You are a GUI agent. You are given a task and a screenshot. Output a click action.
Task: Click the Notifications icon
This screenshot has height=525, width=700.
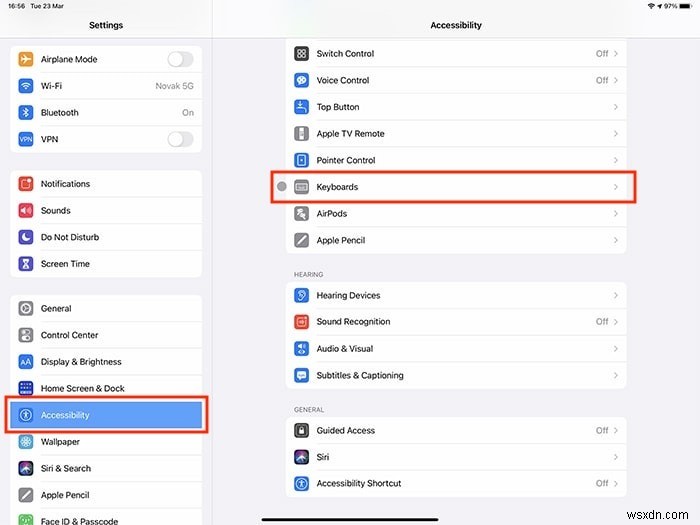tap(26, 183)
